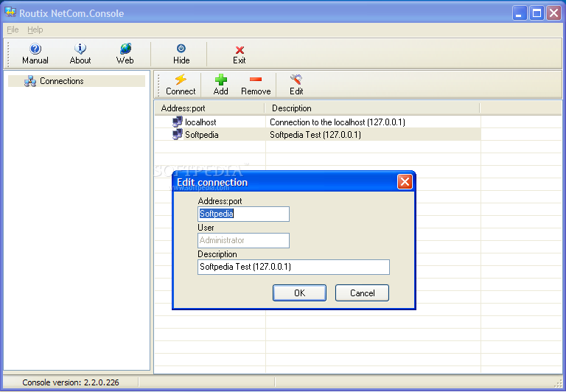Viewport: 566px width, 392px height.
Task: Click the Cancel button
Action: pos(362,293)
